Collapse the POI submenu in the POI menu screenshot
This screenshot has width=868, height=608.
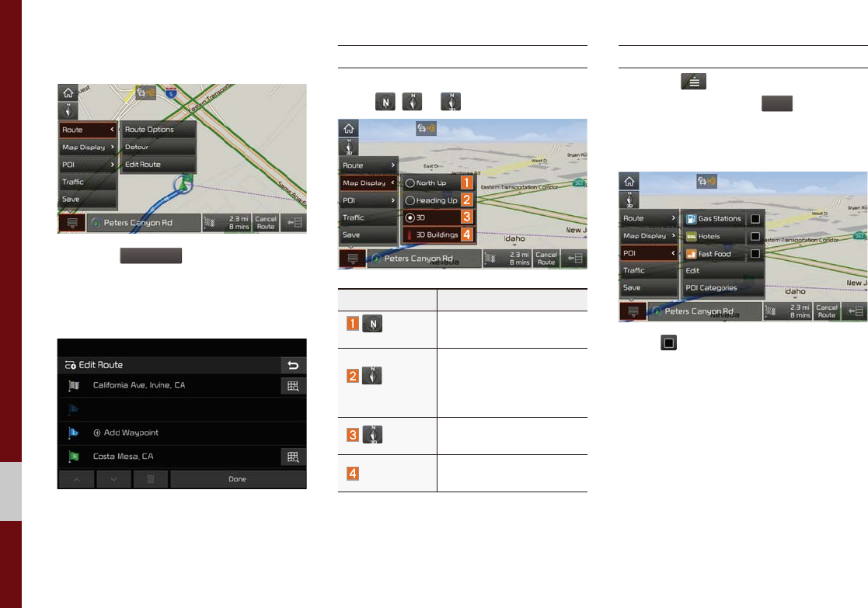[x=650, y=253]
